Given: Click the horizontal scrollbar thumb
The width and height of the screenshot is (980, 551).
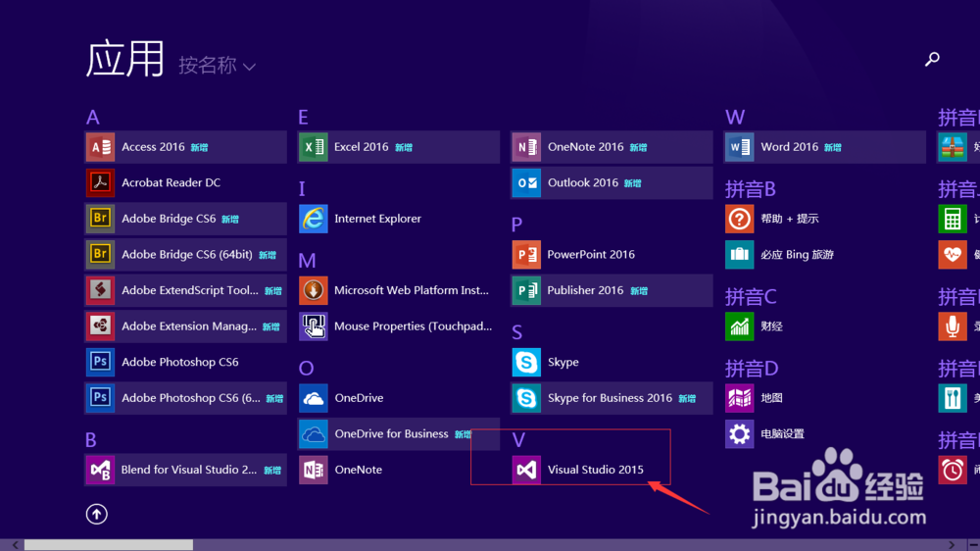Looking at the screenshot, I should tap(109, 545).
